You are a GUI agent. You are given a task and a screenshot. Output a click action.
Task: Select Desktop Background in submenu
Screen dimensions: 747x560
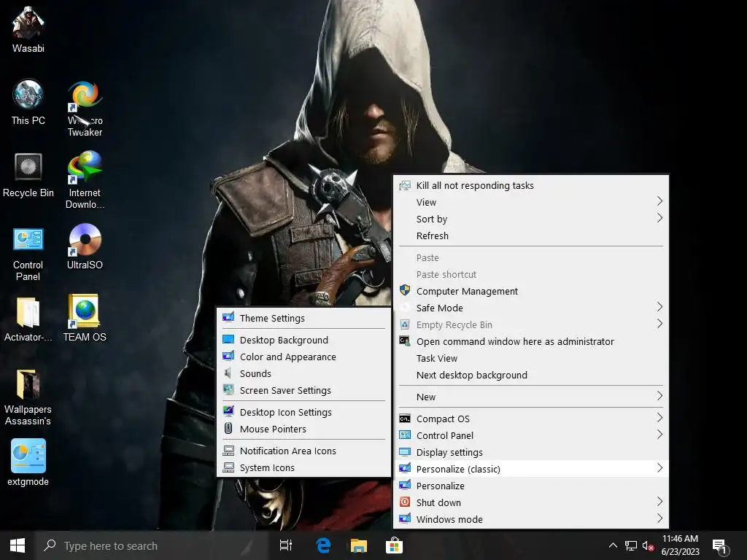[x=304, y=340]
